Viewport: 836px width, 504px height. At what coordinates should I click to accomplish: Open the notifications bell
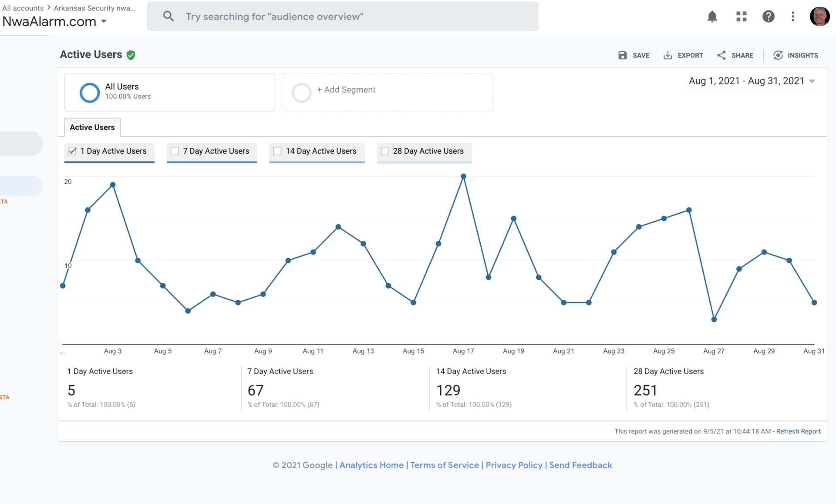(x=712, y=17)
